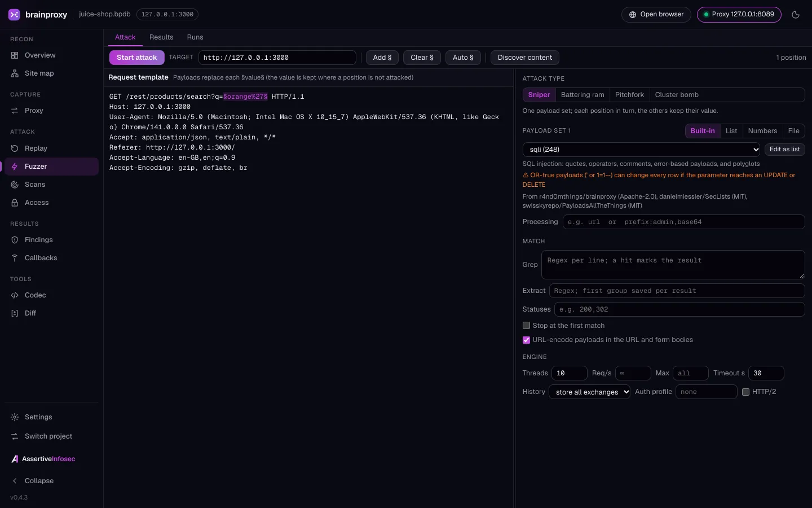Click the Switch project arrows icon

tap(15, 436)
